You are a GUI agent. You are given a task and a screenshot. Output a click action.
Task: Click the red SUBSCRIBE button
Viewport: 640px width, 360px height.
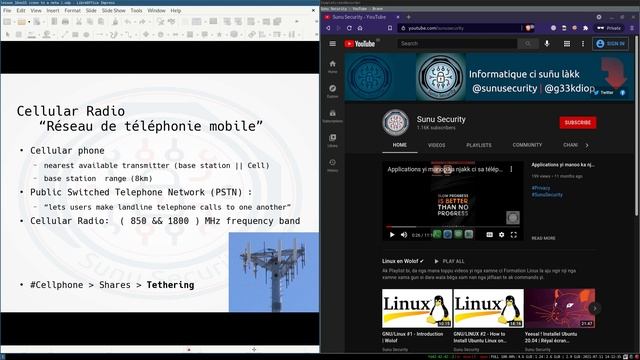pyautogui.click(x=578, y=122)
